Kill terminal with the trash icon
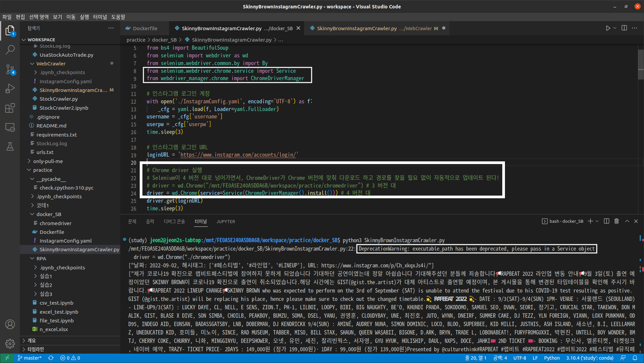Viewport: 644px width, 363px height. (617, 221)
